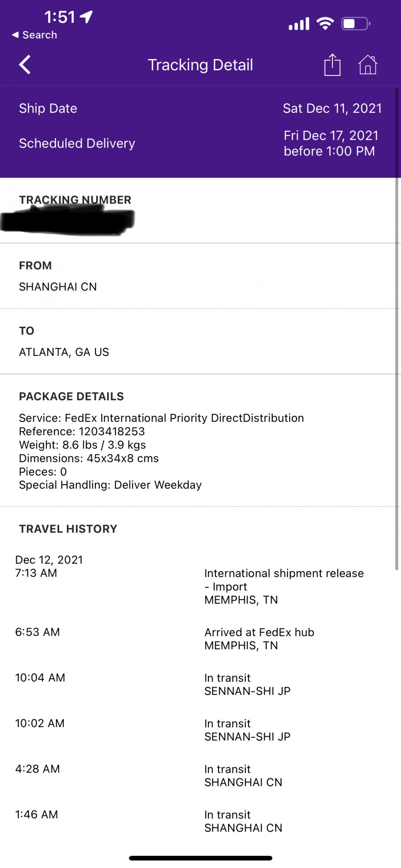
Task: Tap the home indicator bar at bottom
Action: (200, 858)
